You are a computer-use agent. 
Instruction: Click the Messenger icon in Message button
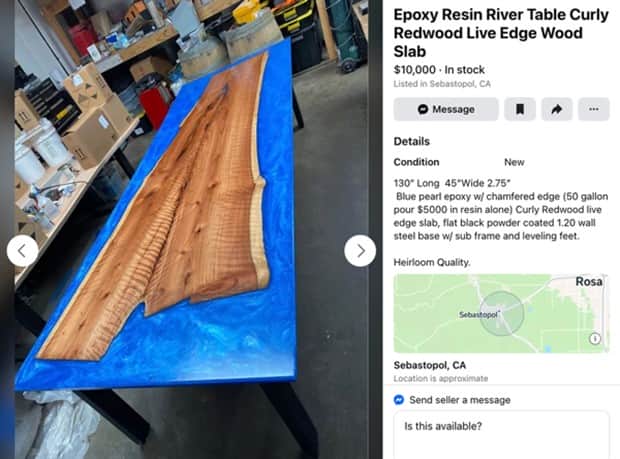(x=423, y=109)
